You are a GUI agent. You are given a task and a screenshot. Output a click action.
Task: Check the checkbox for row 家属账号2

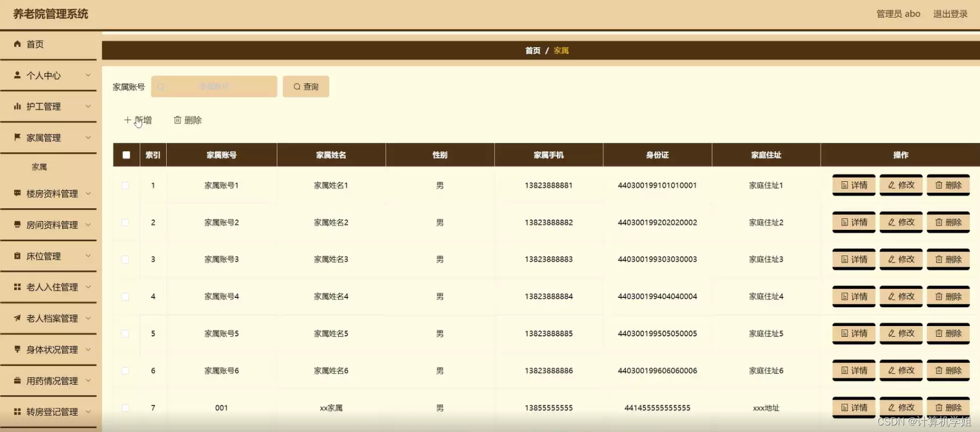click(125, 223)
